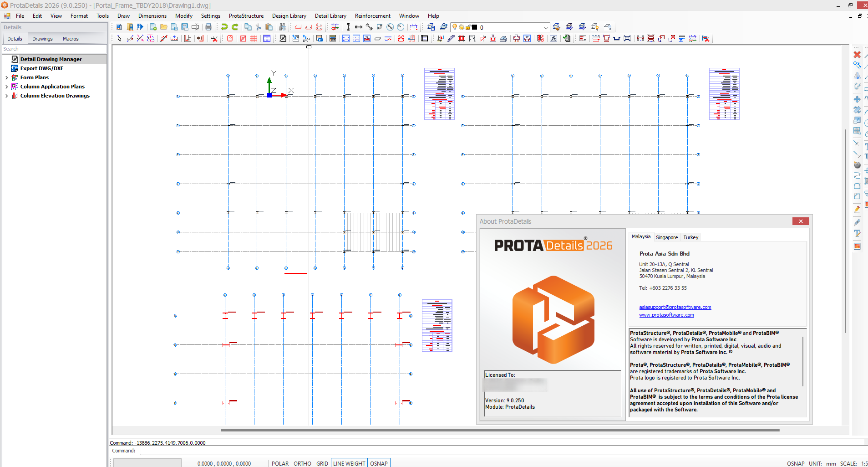
Task: Open the Design Library menu
Action: [x=289, y=15]
